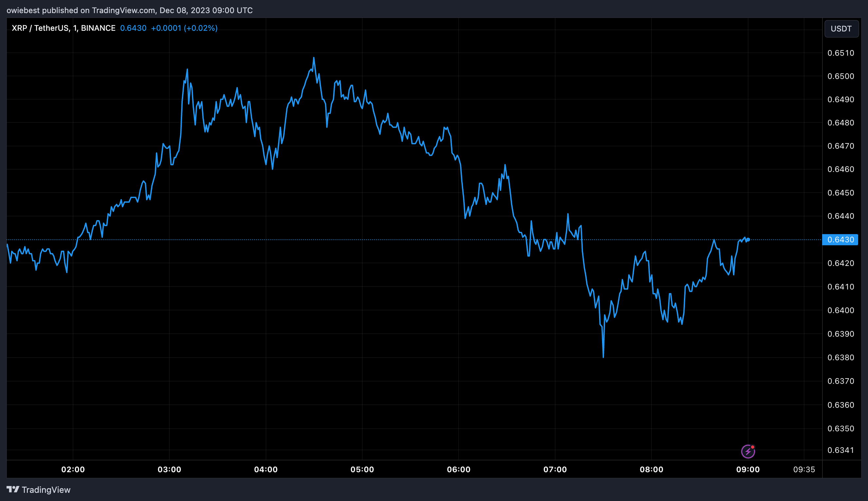This screenshot has height=501, width=868.
Task: Click the 0.6500 price axis label
Action: click(x=841, y=76)
